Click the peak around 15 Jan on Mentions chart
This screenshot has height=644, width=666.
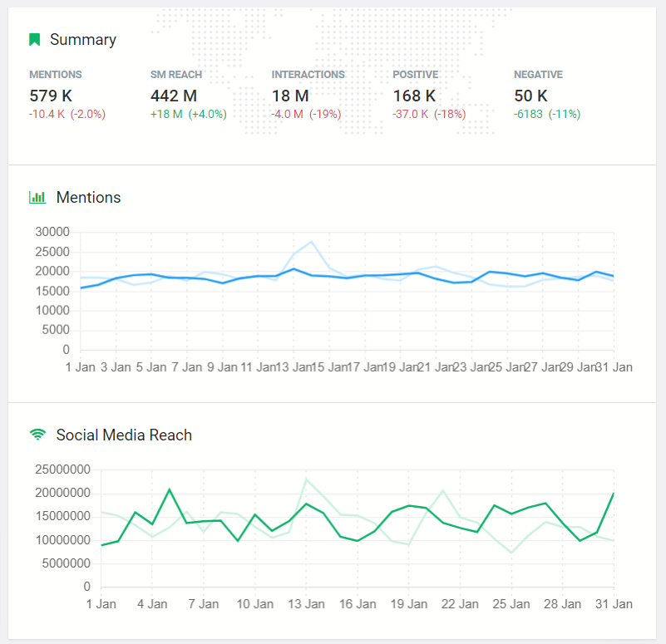pos(310,242)
